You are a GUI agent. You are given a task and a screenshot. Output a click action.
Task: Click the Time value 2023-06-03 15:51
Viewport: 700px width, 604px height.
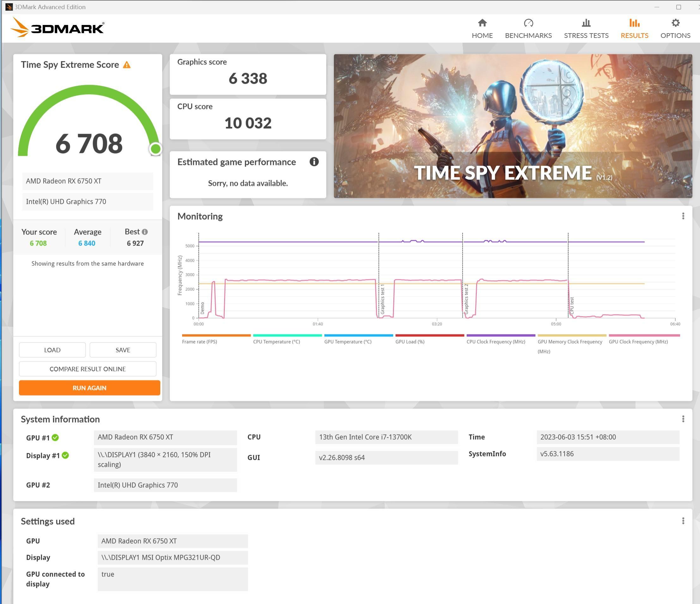[608, 437]
